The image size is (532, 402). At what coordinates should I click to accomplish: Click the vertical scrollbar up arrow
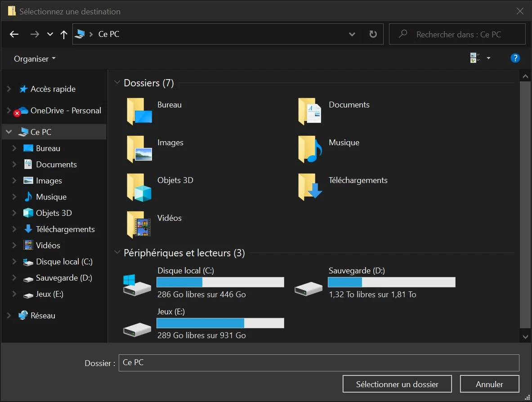tap(525, 76)
